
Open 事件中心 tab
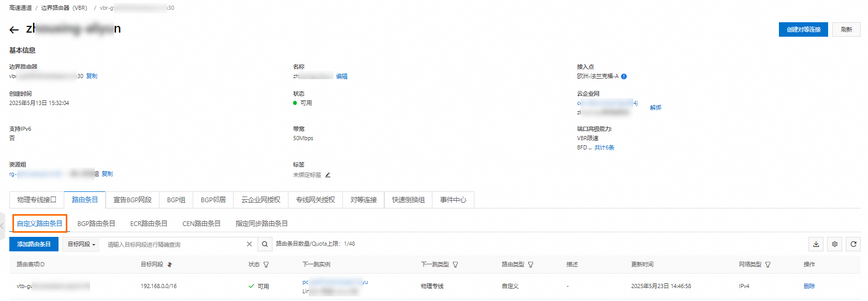point(453,200)
